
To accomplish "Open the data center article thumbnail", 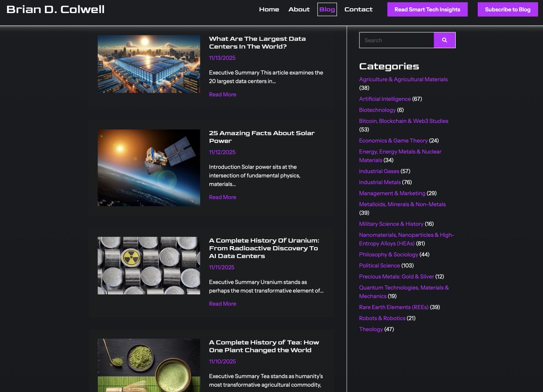I will click(x=149, y=64).
